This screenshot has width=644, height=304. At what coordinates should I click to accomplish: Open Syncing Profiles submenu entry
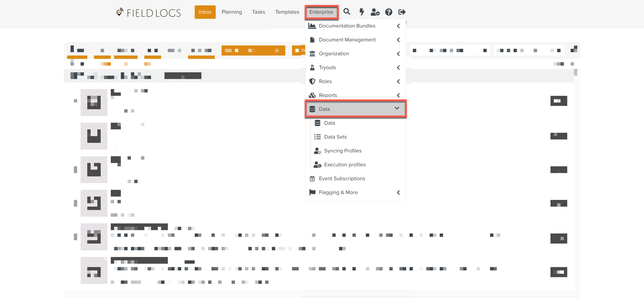[342, 151]
